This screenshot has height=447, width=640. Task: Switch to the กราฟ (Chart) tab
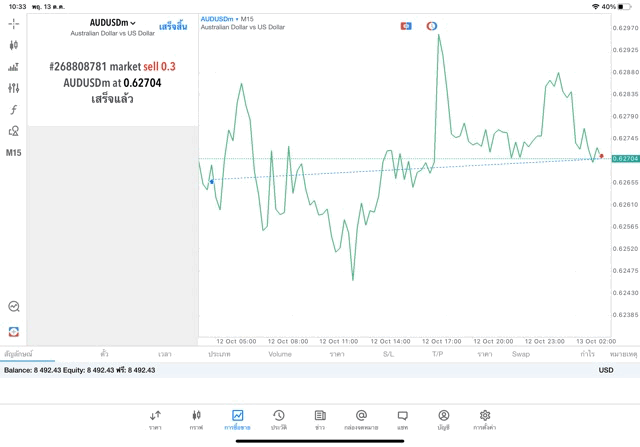(196, 420)
